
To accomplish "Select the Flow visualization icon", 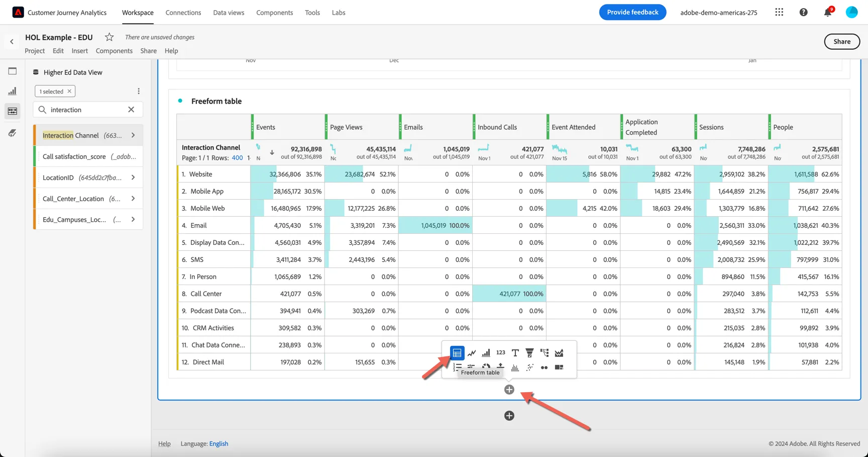I will tap(544, 353).
